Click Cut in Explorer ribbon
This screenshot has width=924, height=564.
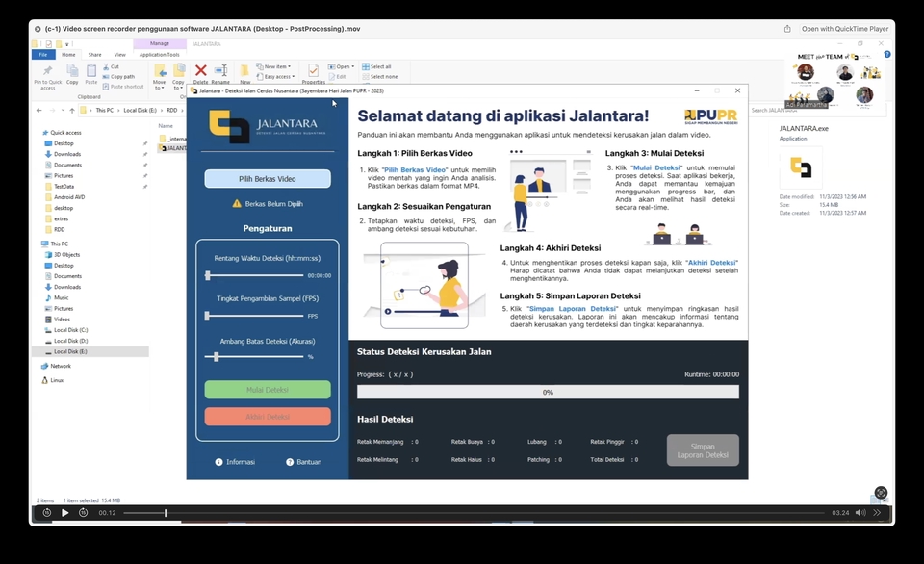pyautogui.click(x=111, y=66)
